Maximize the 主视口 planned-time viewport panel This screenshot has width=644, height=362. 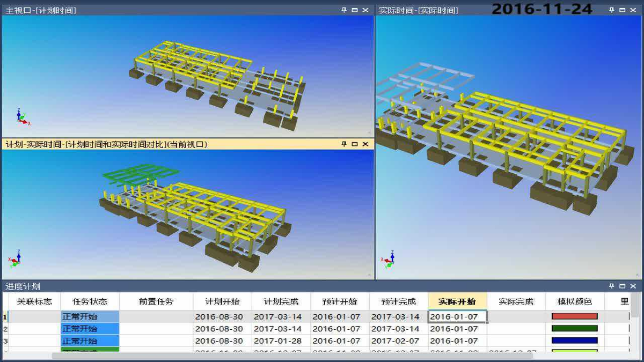tap(354, 10)
